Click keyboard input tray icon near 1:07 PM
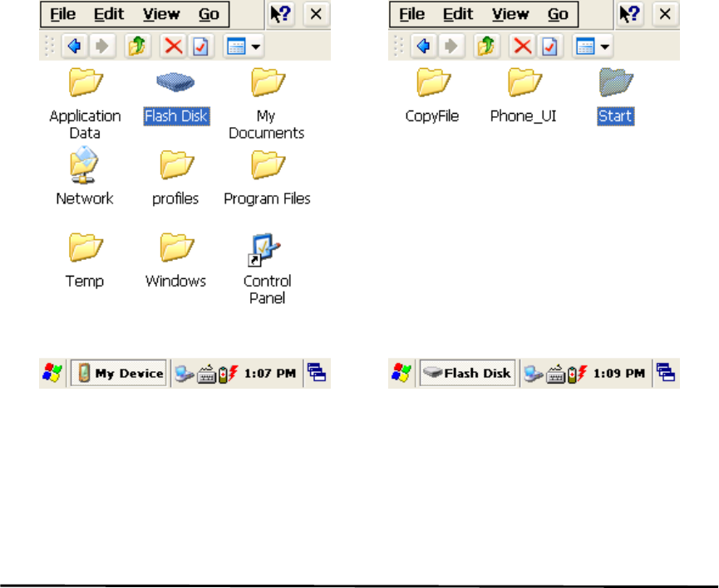 point(206,374)
